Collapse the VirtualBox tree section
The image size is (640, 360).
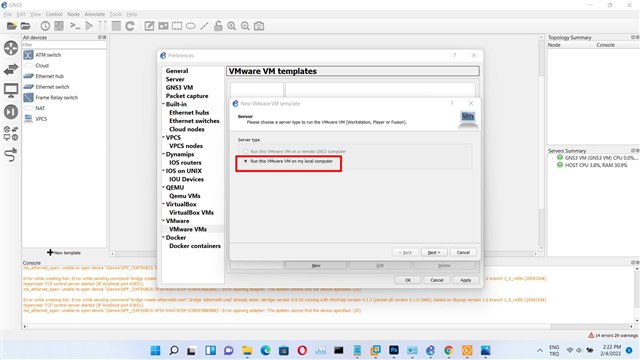pos(163,204)
